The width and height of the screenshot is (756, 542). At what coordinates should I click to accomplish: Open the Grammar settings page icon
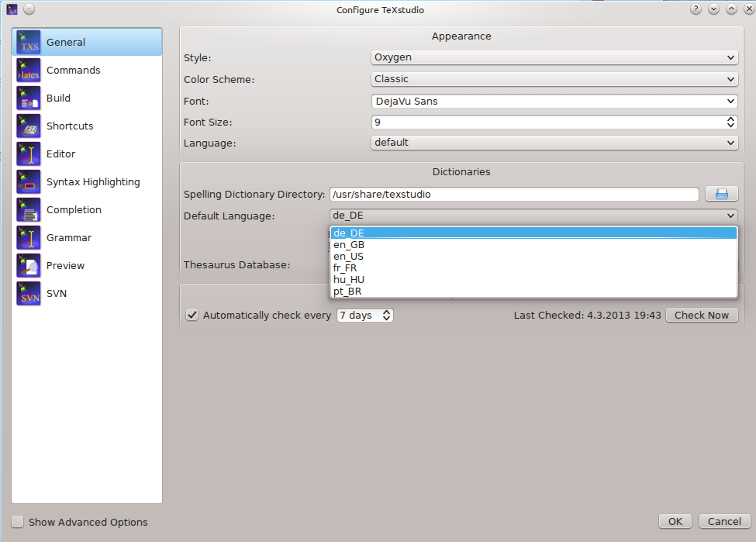pos(28,237)
